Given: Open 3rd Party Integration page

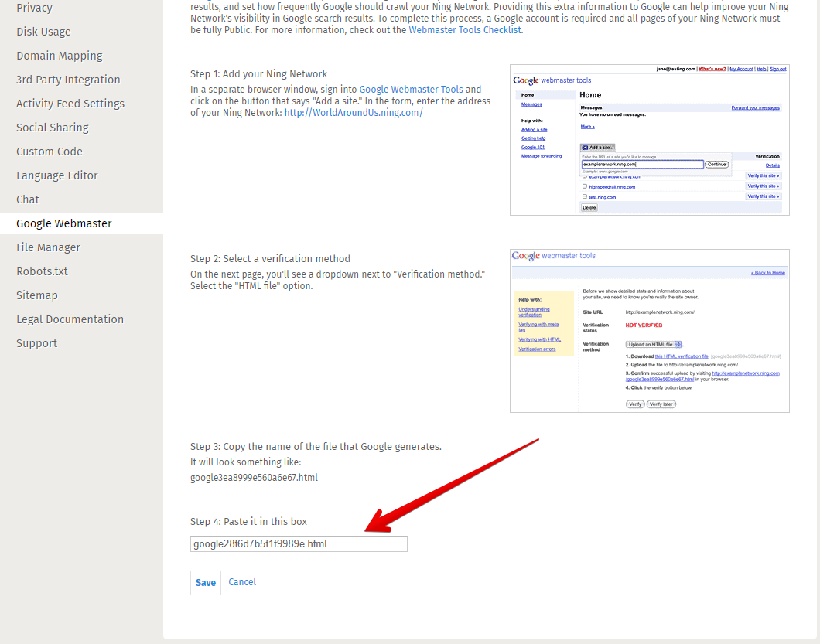Looking at the screenshot, I should tap(68, 80).
